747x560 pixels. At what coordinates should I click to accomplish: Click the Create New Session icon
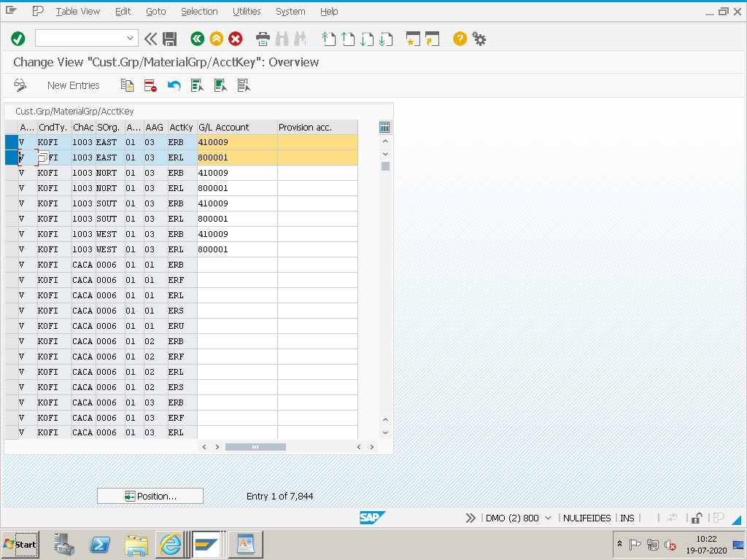tap(413, 39)
